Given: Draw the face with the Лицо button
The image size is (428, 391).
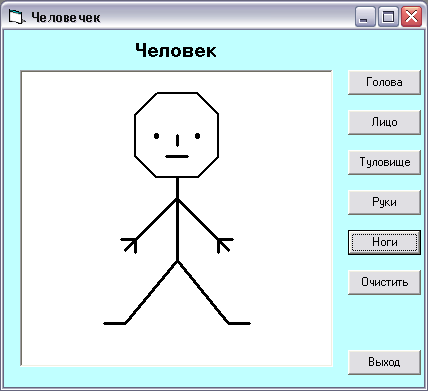Looking at the screenshot, I should [x=384, y=122].
